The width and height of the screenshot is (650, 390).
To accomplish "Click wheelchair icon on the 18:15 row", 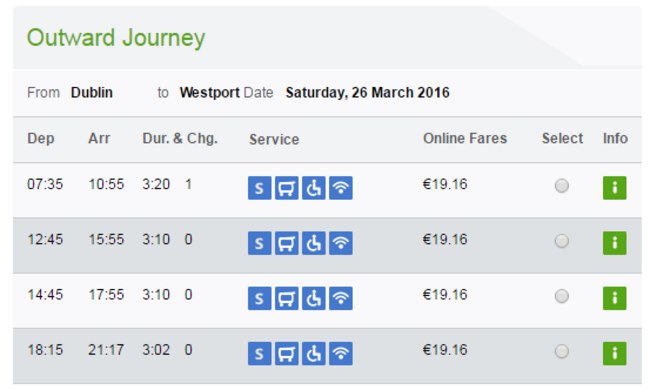I will [314, 354].
